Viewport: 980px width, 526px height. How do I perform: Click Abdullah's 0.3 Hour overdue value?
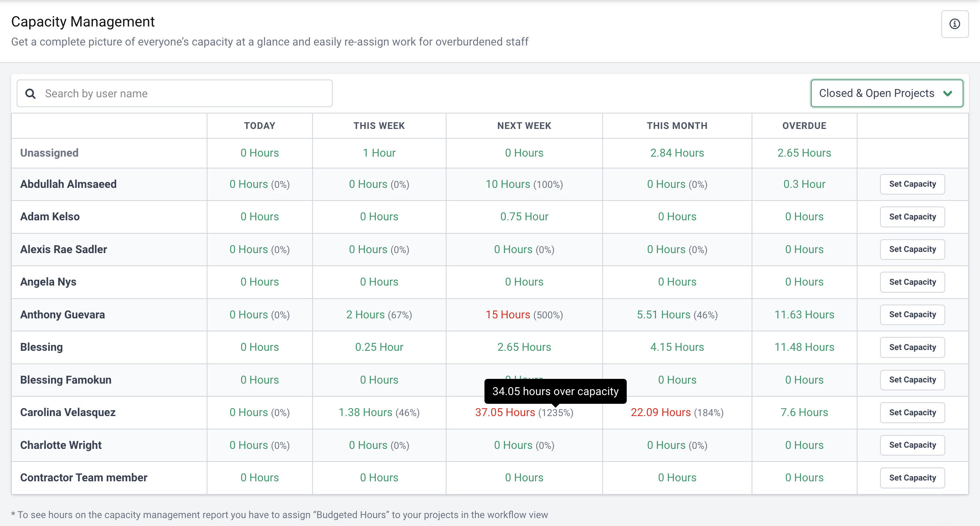[x=804, y=184]
